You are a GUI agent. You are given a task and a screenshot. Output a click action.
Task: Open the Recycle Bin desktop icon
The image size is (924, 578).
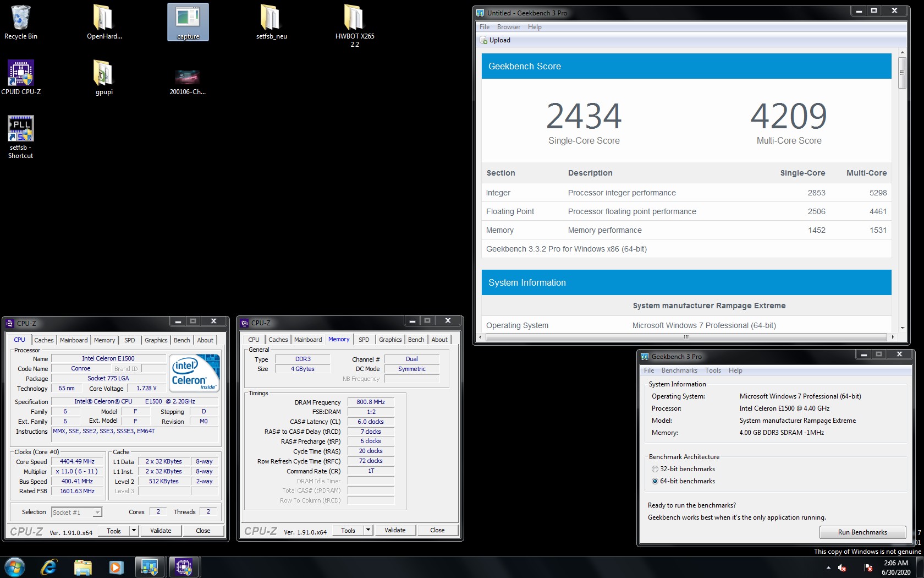click(x=21, y=22)
